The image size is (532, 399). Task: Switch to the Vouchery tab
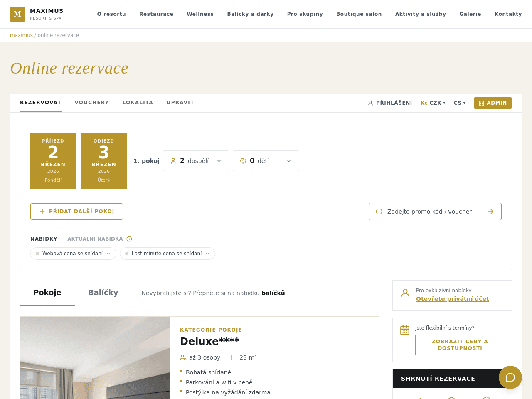92,103
